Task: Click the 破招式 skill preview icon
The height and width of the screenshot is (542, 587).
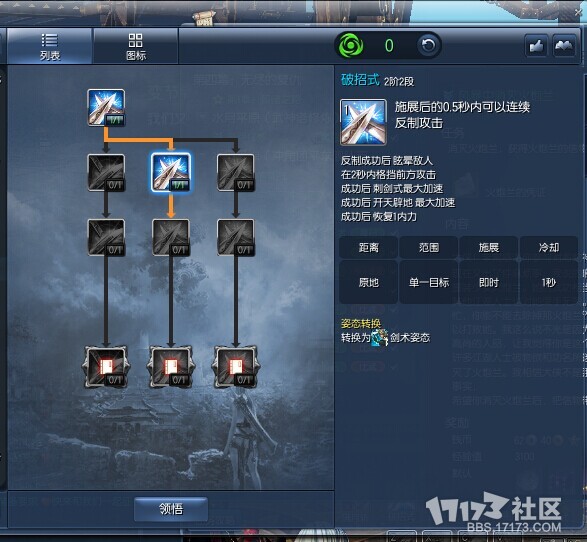Action: pos(363,122)
